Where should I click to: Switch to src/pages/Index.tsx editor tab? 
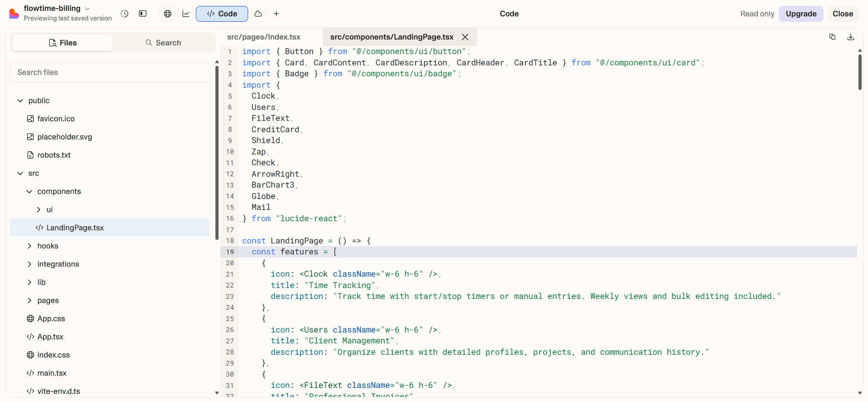[x=264, y=37]
